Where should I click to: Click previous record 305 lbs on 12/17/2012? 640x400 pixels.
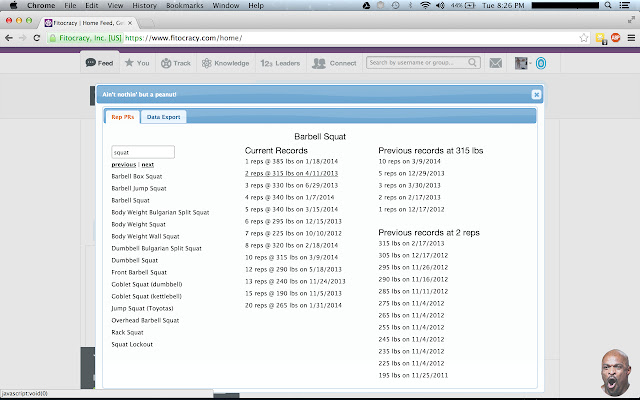tap(413, 255)
